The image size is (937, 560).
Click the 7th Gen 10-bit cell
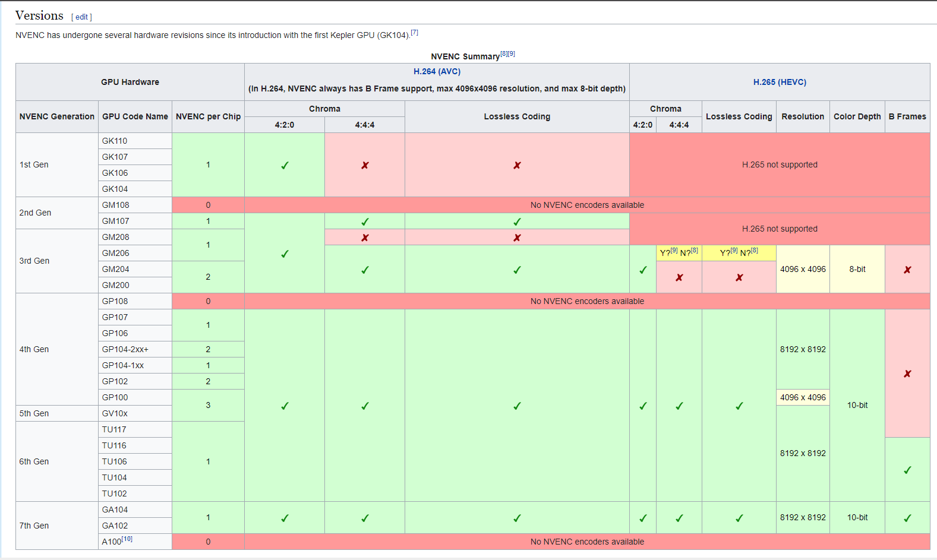click(x=857, y=517)
